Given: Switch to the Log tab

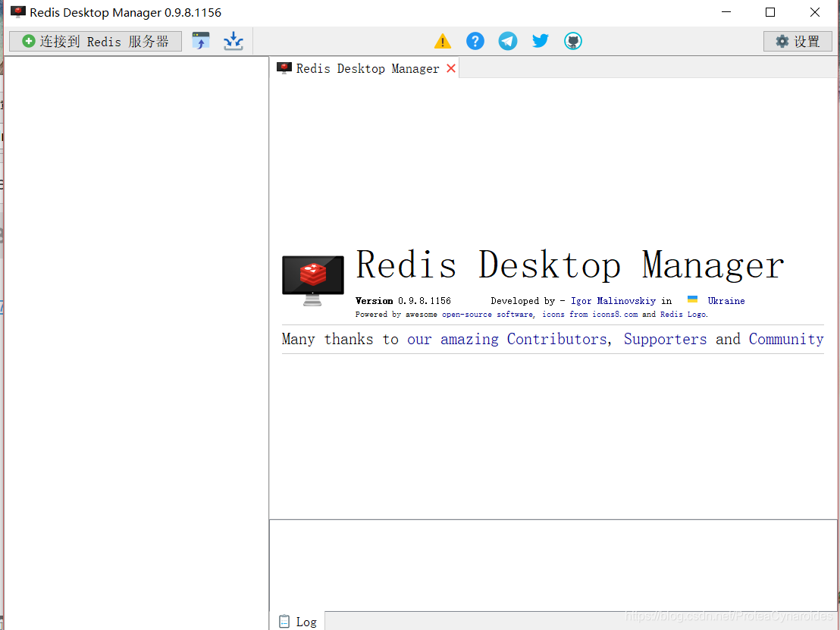Looking at the screenshot, I should (298, 622).
